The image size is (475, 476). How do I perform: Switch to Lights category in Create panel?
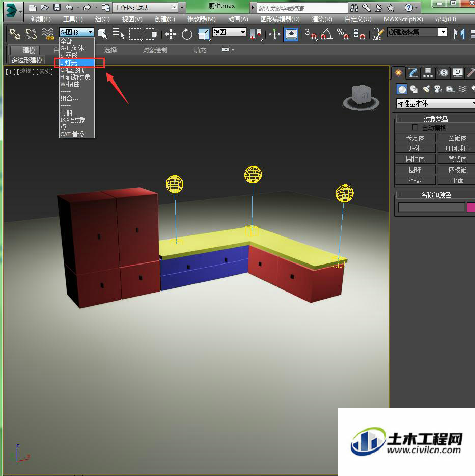426,89
